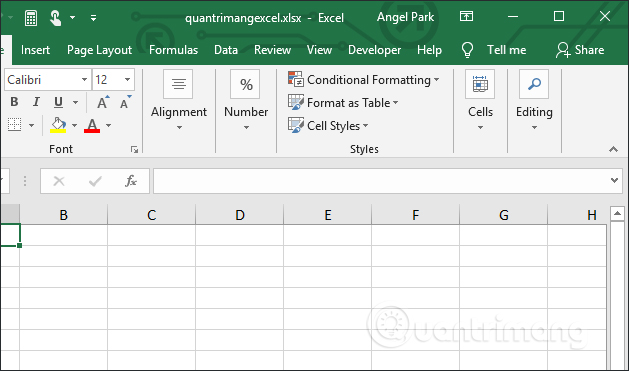Select column G header
The image size is (629, 371).
(503, 215)
